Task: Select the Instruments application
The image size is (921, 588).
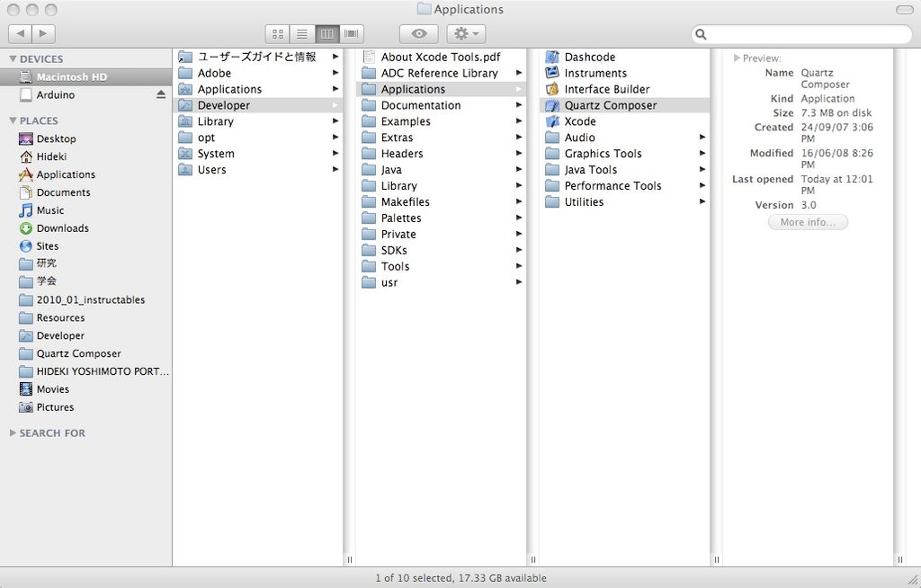Action: (x=625, y=73)
